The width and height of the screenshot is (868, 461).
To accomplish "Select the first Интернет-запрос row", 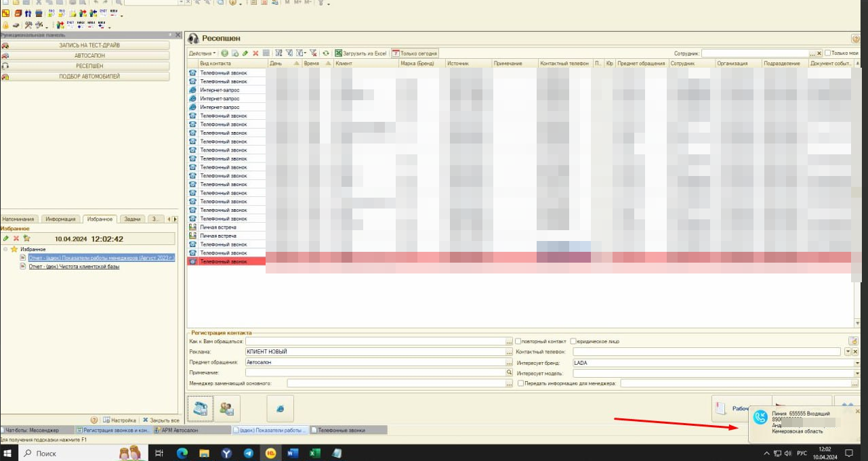I will (x=226, y=90).
